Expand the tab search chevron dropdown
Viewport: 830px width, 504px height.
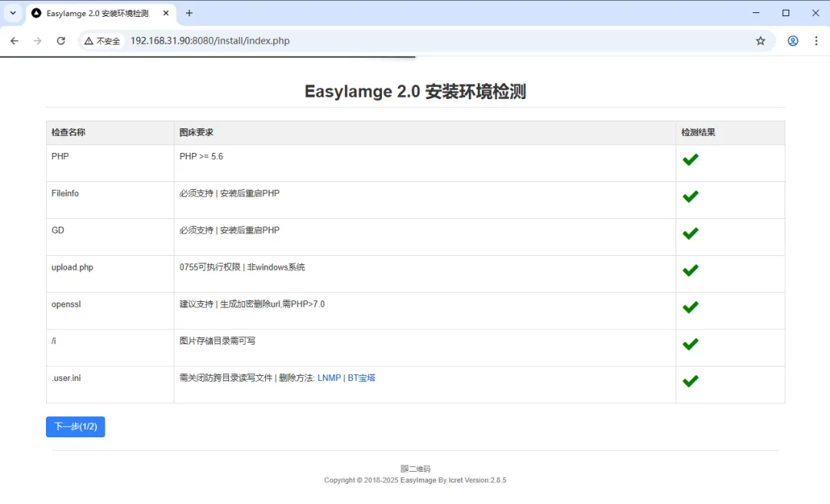13,13
